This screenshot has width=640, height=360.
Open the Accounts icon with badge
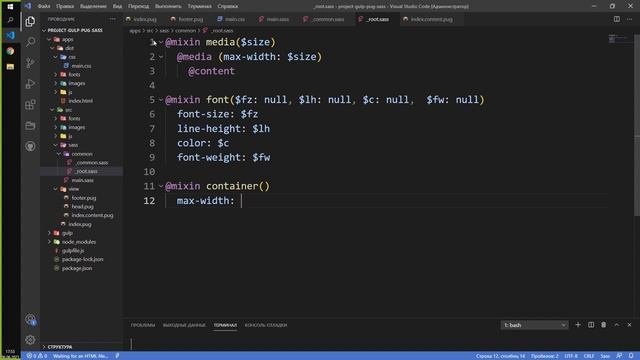click(x=30, y=319)
